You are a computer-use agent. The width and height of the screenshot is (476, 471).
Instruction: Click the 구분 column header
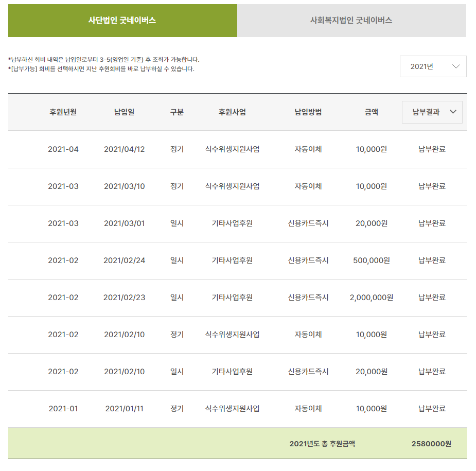tap(177, 112)
